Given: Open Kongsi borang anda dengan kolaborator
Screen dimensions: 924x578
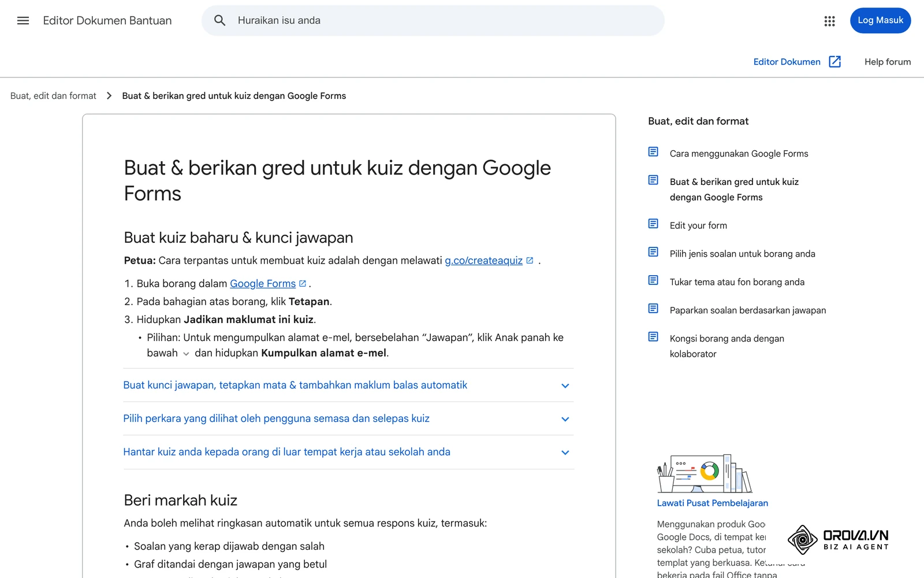Looking at the screenshot, I should tap(726, 346).
